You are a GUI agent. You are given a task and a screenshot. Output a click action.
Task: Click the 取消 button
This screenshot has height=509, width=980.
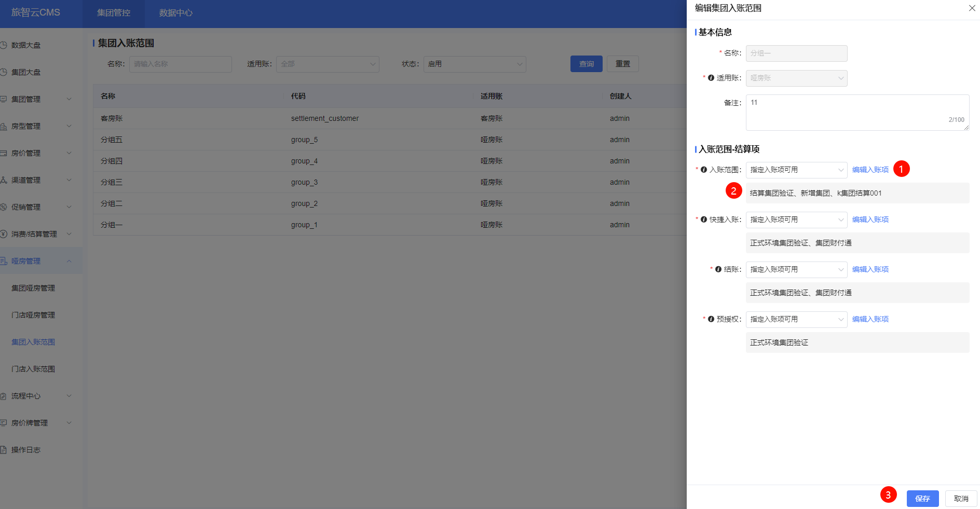coord(961,499)
